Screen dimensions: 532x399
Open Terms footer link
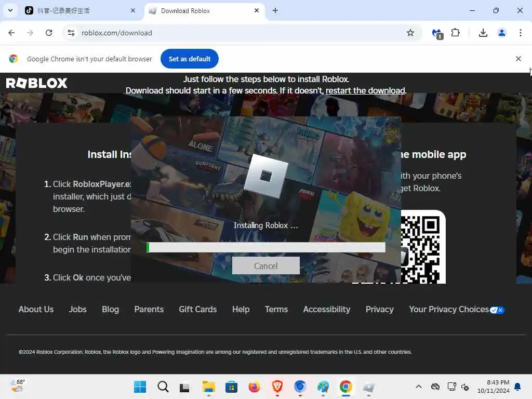click(x=276, y=310)
